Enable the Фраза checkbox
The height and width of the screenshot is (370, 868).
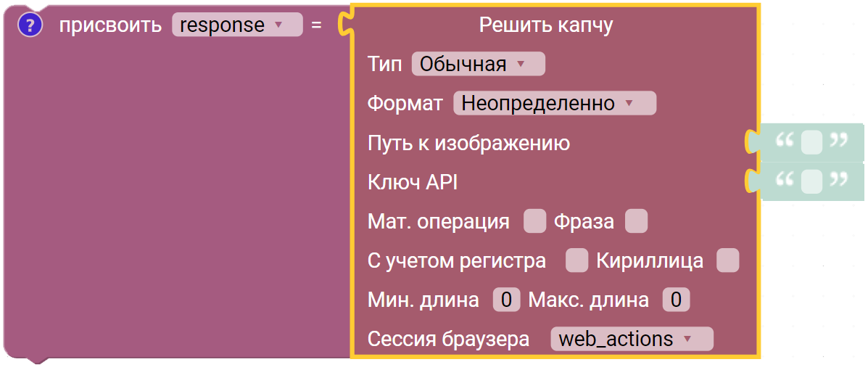(x=636, y=221)
